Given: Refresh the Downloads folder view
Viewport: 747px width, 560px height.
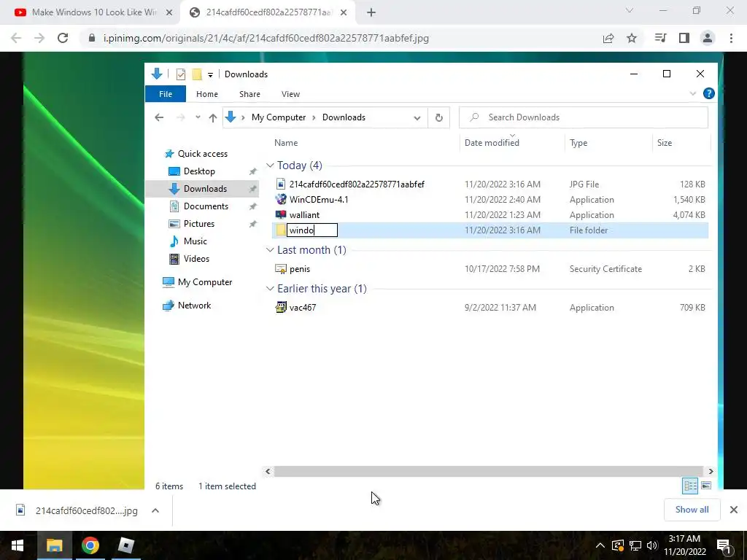Looking at the screenshot, I should [438, 117].
